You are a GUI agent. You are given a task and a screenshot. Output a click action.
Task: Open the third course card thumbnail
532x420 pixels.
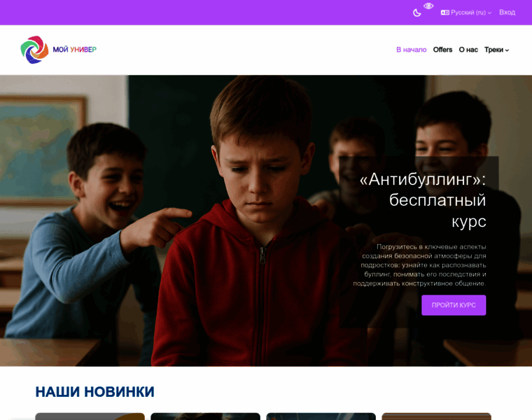(321, 416)
